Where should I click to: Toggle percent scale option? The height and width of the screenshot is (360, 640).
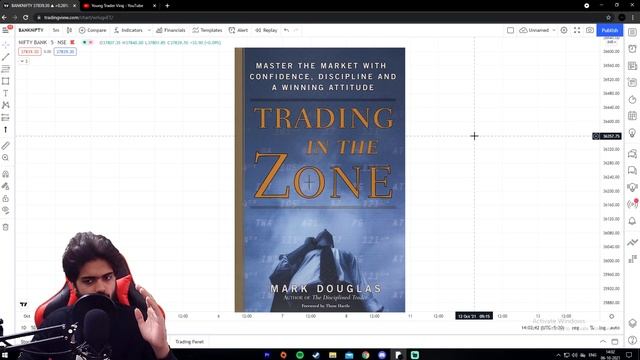pos(591,328)
